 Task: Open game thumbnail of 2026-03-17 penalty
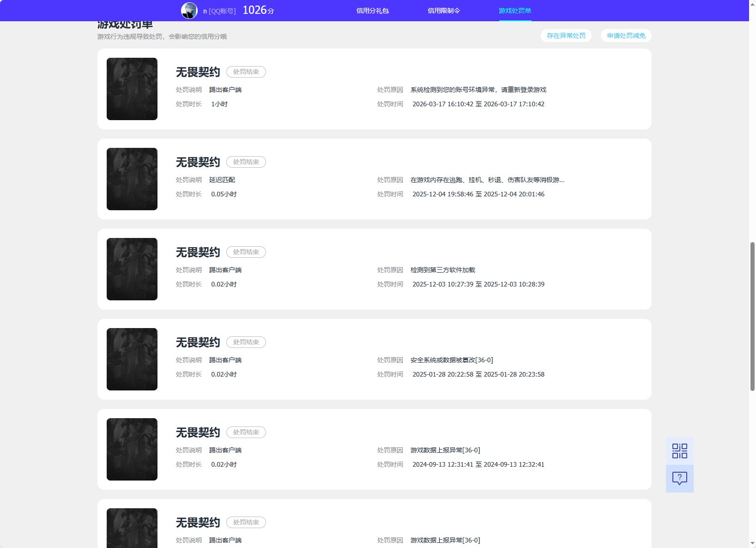132,89
